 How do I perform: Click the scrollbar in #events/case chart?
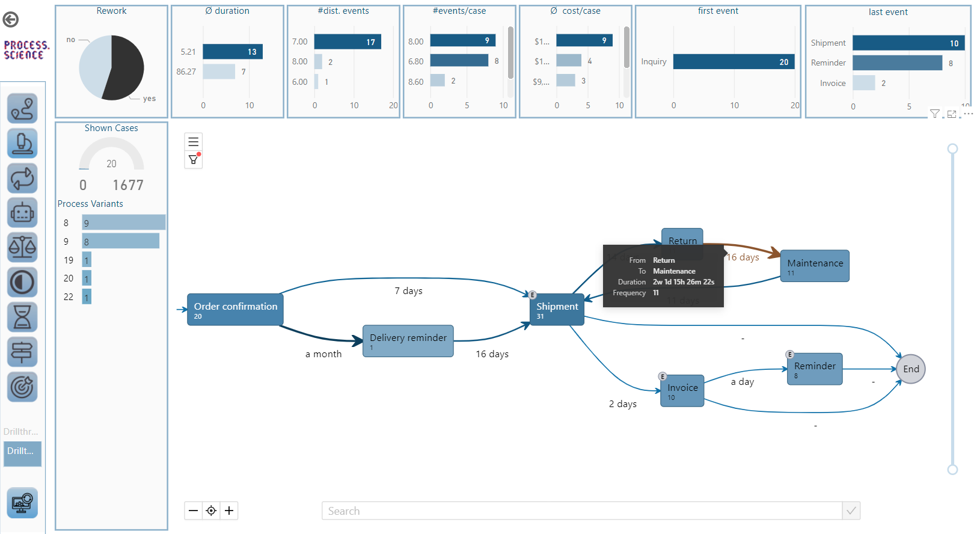tap(510, 53)
